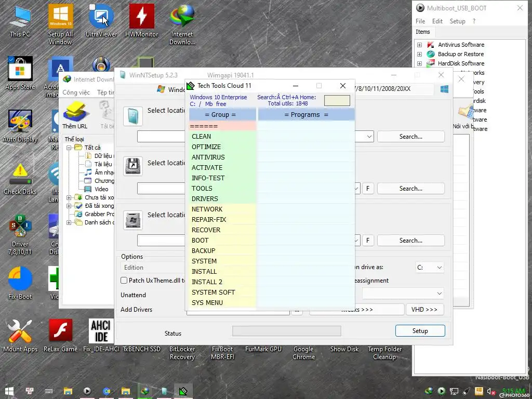Select ANTIVIRUS group in Tech Tools
This screenshot has height=399, width=532.
point(222,157)
